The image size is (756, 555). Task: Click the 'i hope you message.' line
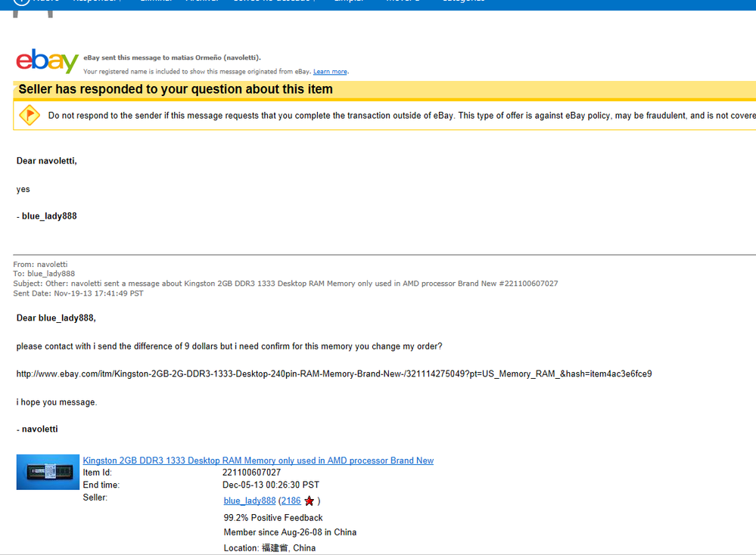tap(57, 402)
